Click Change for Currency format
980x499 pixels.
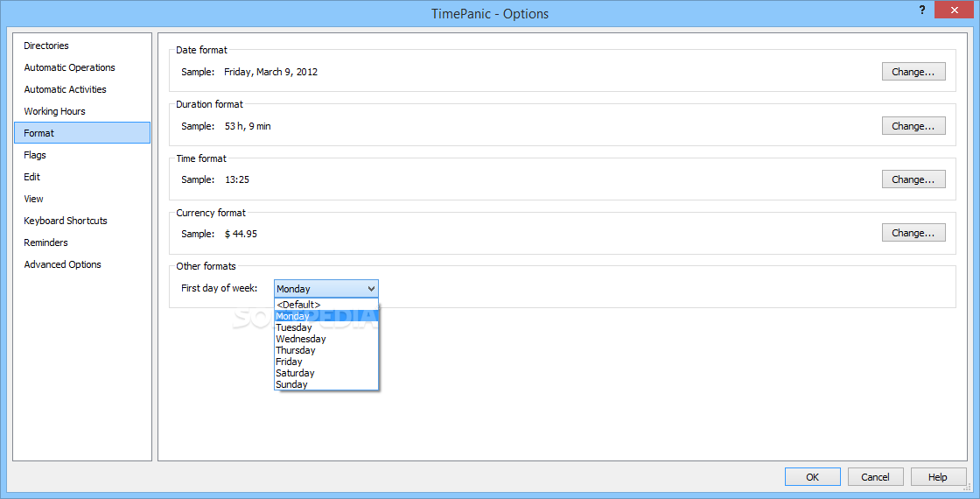coord(913,233)
